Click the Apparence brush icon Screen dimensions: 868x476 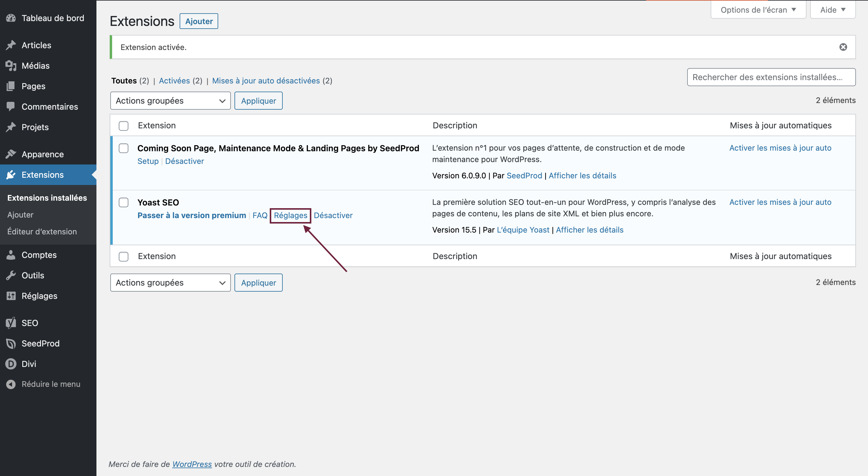coord(11,154)
